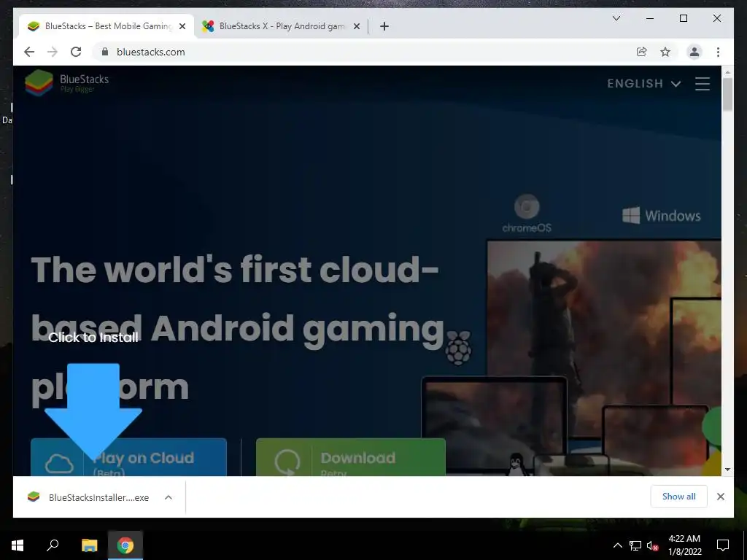The height and width of the screenshot is (560, 747).
Task: Click the Linux penguin icon
Action: coord(516,464)
